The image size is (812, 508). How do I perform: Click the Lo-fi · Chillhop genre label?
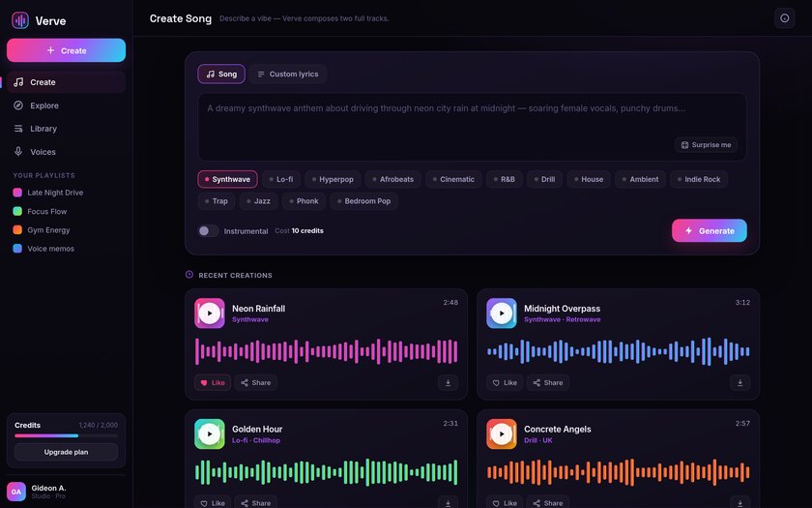[x=256, y=440]
